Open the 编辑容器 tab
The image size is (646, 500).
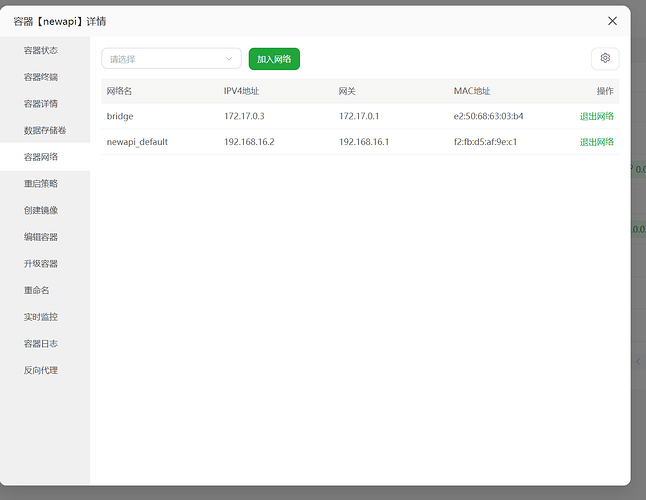45,237
